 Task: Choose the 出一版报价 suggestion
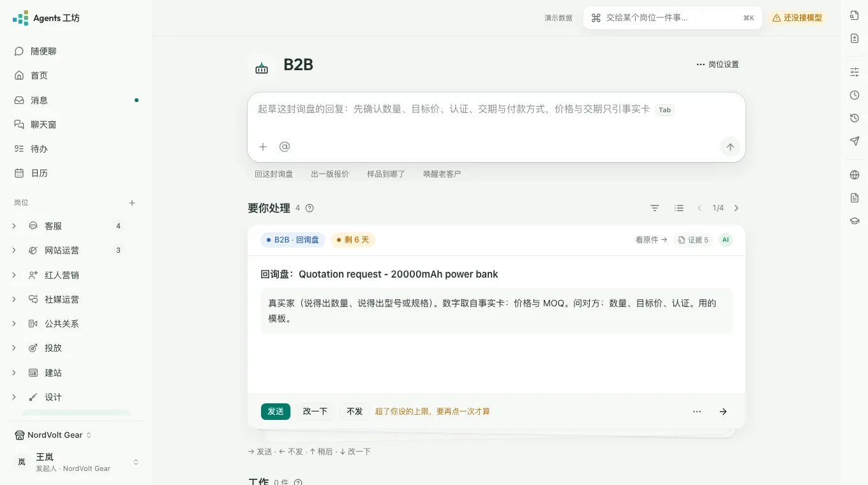[330, 174]
